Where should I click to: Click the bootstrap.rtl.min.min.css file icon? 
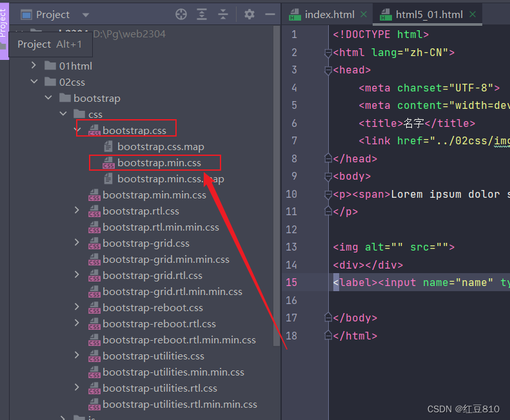coord(94,227)
